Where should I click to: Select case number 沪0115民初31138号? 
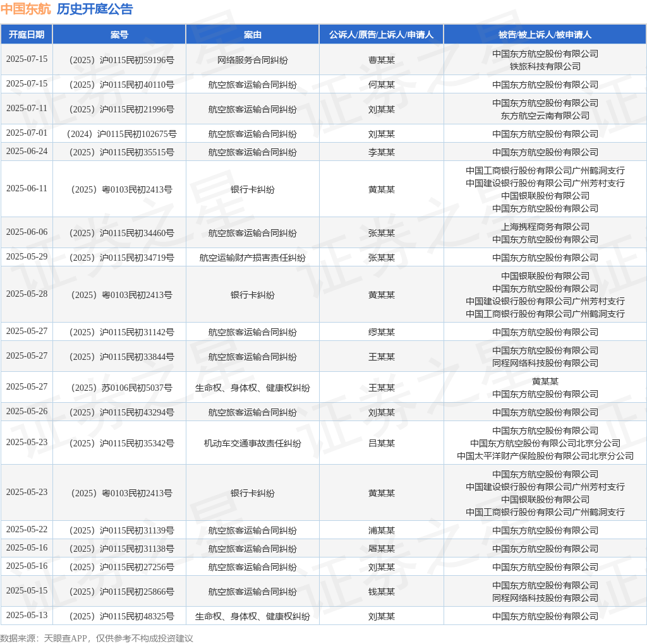click(x=122, y=549)
